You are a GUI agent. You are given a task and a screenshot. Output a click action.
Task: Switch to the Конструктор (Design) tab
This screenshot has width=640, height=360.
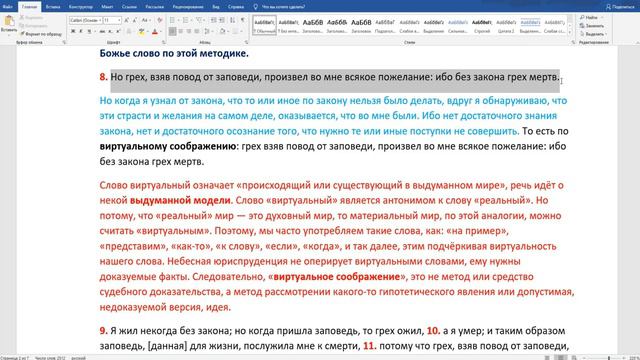[80, 7]
